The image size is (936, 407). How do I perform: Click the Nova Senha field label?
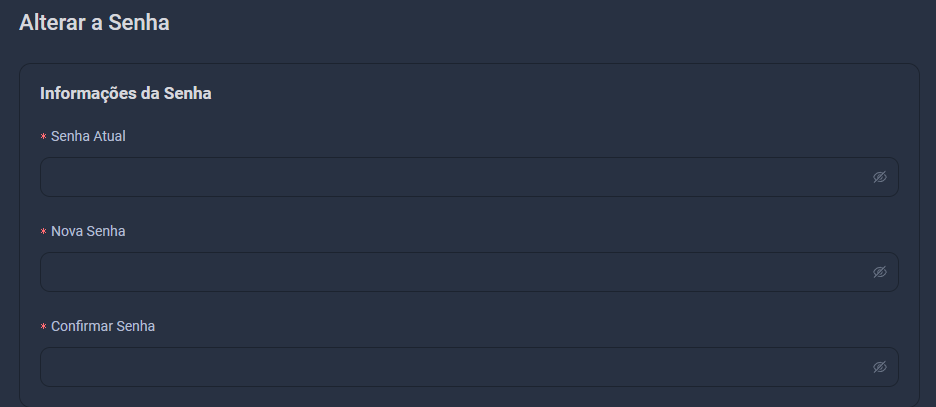[88, 231]
